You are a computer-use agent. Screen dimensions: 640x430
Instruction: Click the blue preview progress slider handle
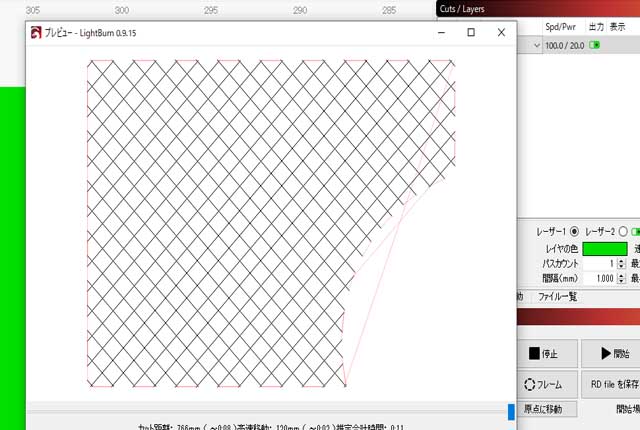tap(511, 412)
